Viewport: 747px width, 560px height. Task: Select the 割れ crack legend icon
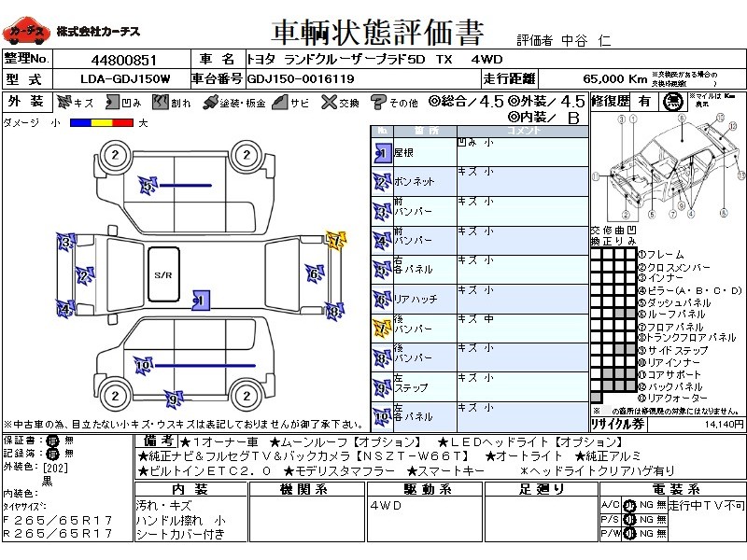tap(161, 102)
